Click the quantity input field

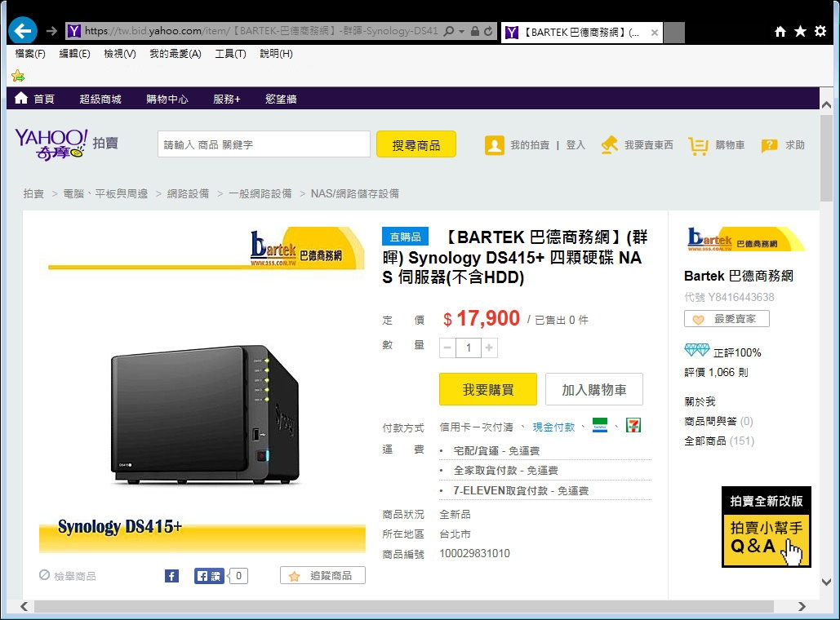pos(469,348)
